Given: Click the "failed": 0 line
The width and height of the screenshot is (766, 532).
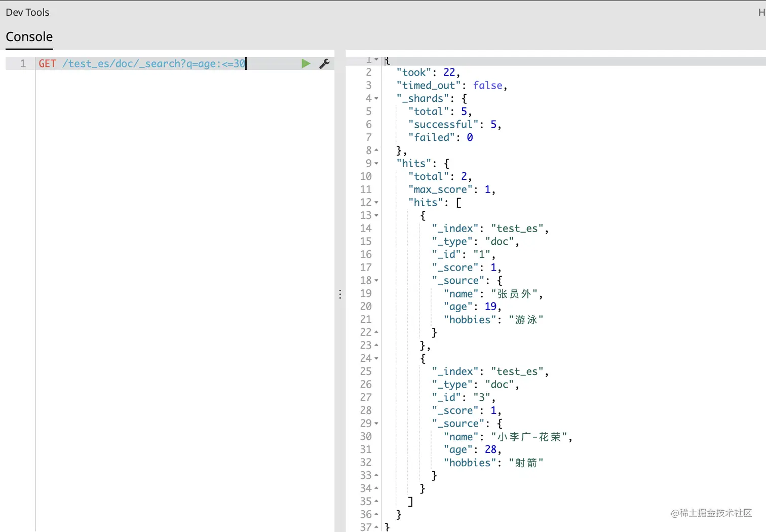Looking at the screenshot, I should [x=440, y=137].
